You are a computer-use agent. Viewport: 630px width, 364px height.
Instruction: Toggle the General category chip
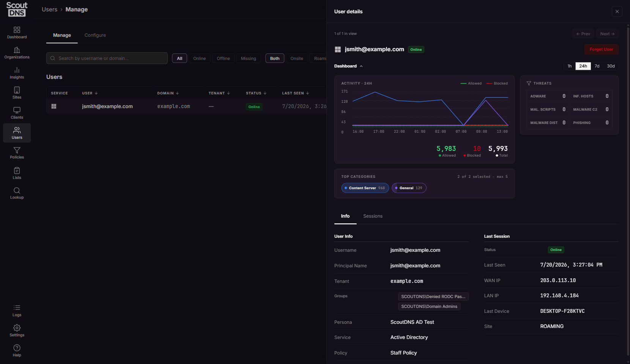pos(409,188)
